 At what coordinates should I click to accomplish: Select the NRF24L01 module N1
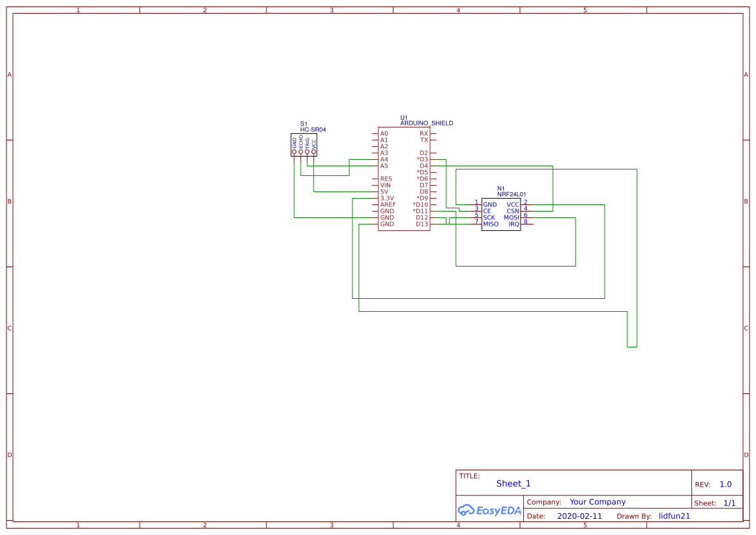pyautogui.click(x=501, y=214)
